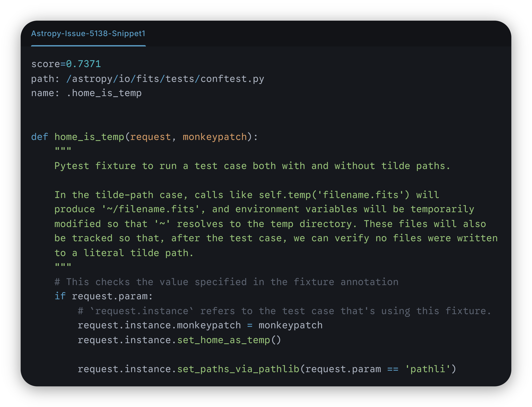Click the def keyword
The width and height of the screenshot is (532, 407).
click(40, 137)
